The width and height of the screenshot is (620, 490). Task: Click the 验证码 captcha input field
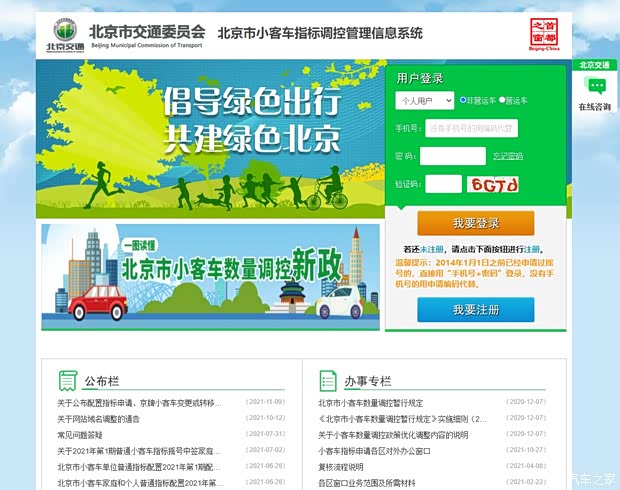[443, 184]
